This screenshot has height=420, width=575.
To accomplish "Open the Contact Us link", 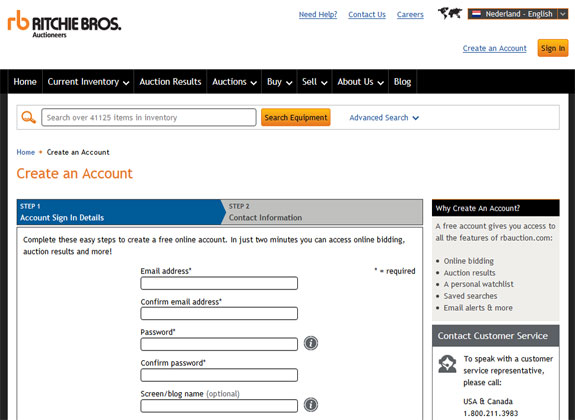I will point(367,15).
